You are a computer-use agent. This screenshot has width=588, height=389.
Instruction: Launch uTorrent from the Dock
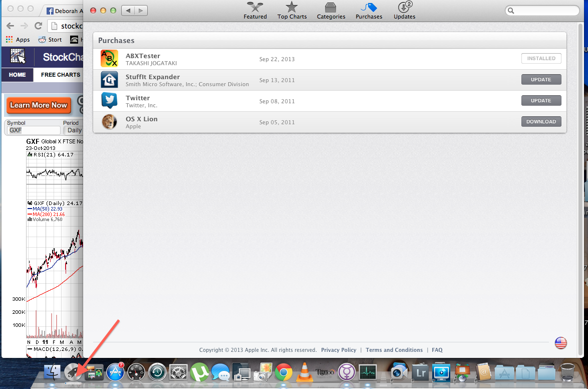199,372
